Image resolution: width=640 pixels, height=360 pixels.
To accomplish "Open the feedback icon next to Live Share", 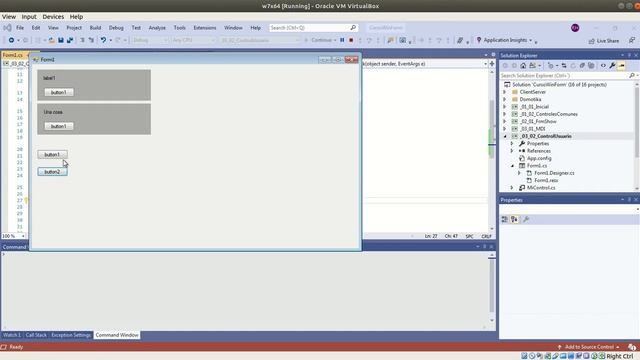I will (x=631, y=40).
